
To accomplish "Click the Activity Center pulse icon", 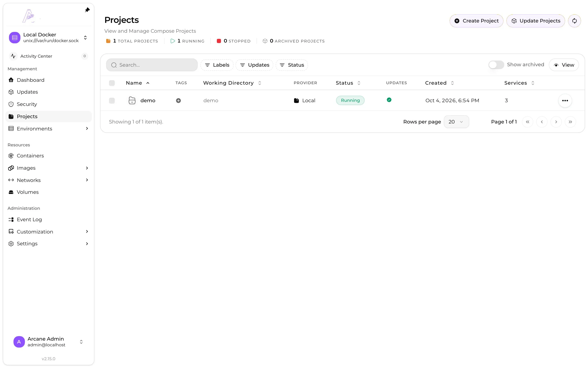I will click(13, 56).
